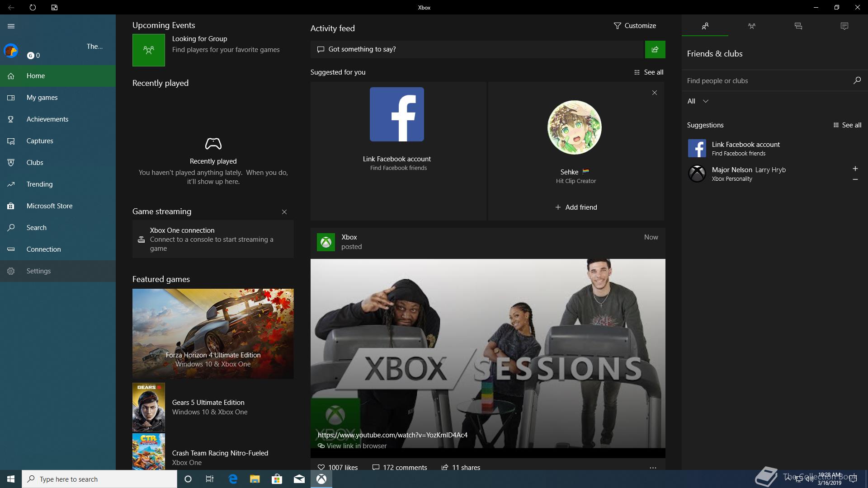Open Crash Team Racing Nitro-Fueled cover
The width and height of the screenshot is (868, 488).
149,452
